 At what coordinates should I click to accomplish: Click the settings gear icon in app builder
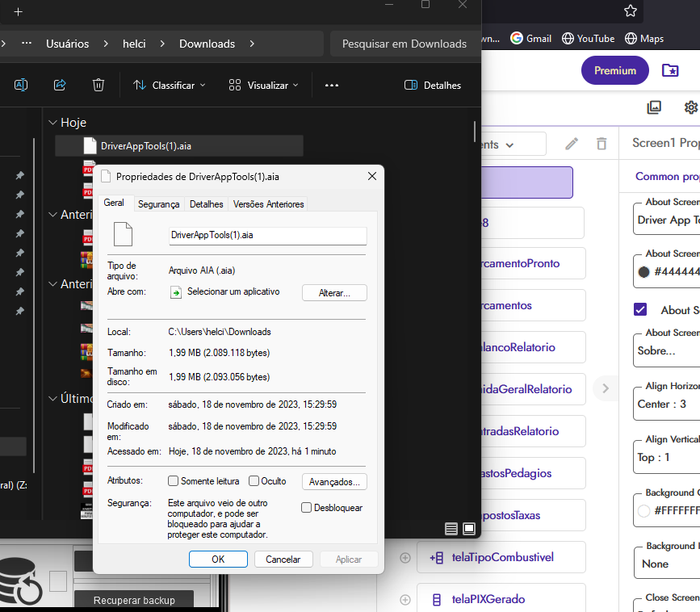pyautogui.click(x=690, y=107)
